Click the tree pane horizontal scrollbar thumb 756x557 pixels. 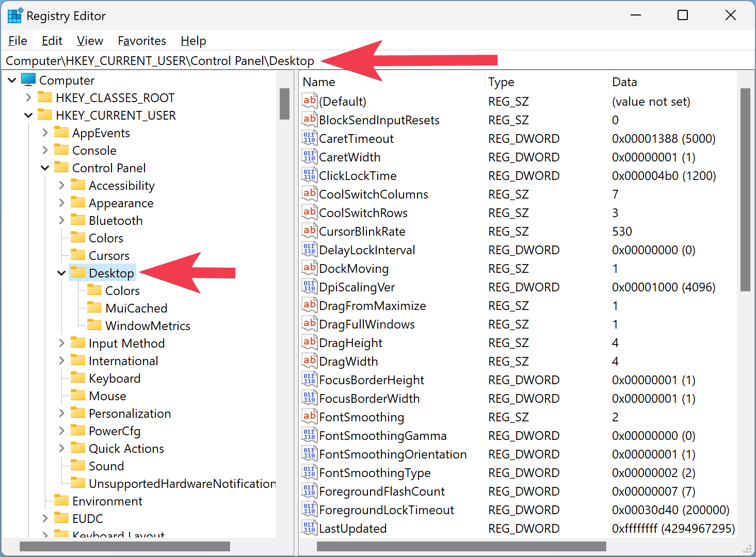point(125,546)
